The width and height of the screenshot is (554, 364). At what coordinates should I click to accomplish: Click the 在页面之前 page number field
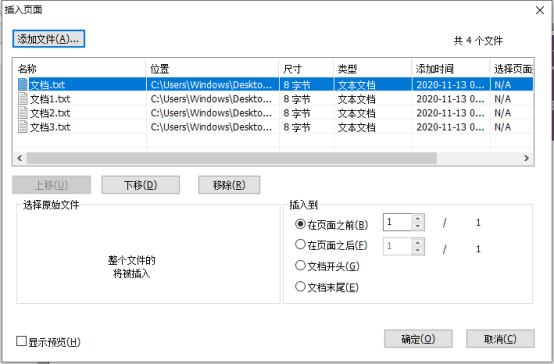point(397,222)
